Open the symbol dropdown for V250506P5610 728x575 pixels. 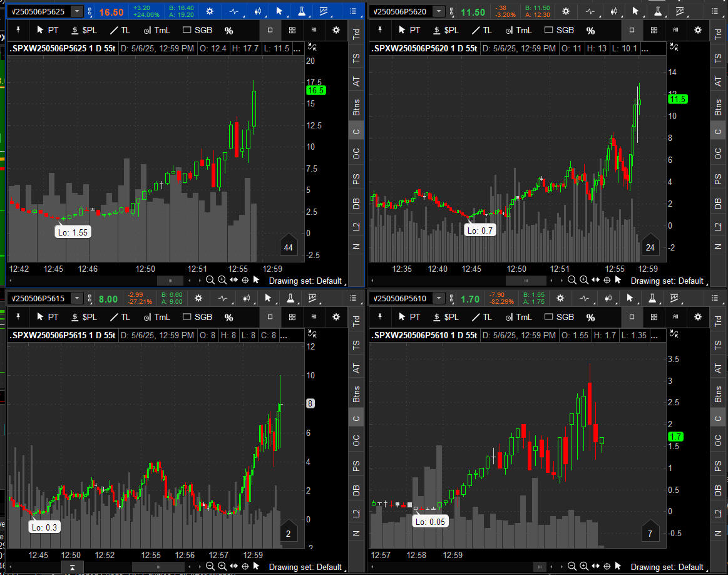coord(439,299)
